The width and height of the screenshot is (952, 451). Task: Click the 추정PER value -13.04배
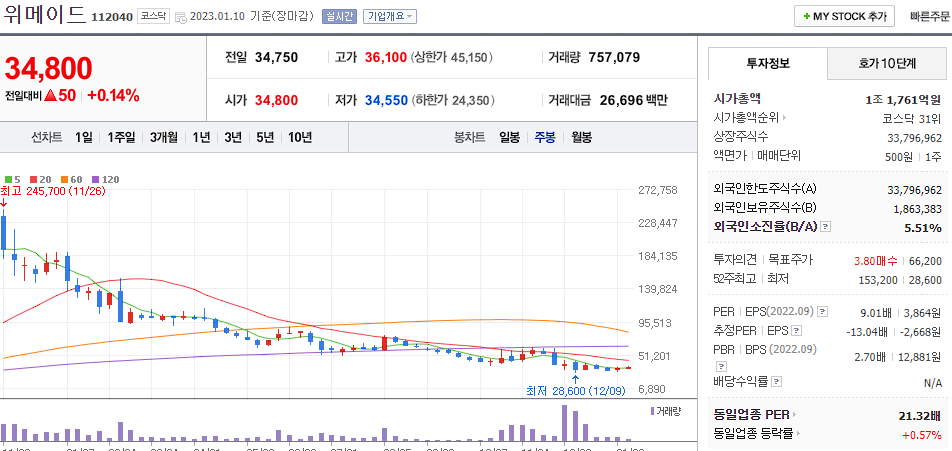(x=869, y=331)
